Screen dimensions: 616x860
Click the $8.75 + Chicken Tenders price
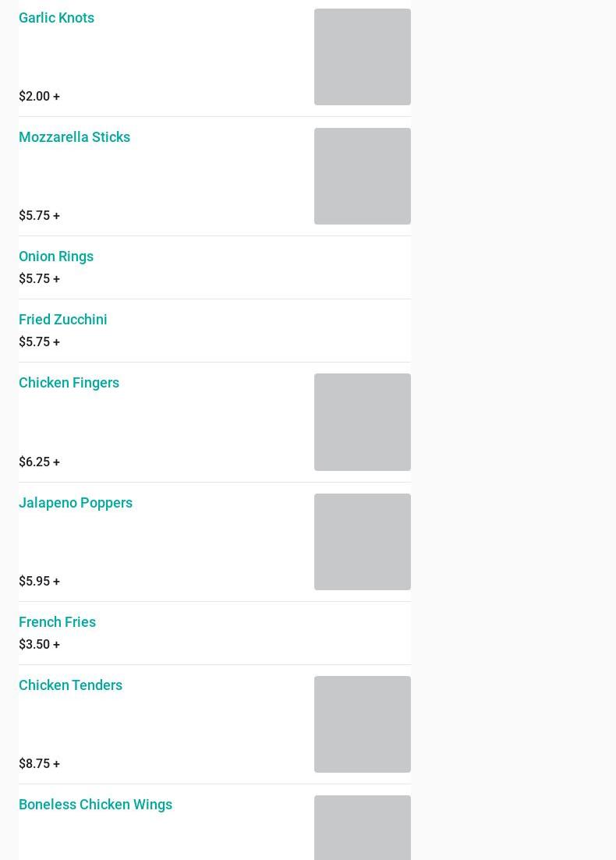point(40,763)
